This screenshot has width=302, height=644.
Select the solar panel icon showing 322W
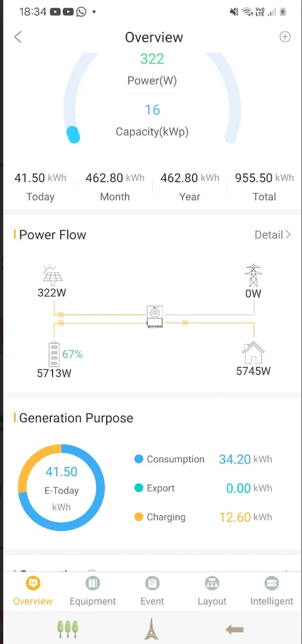coord(52,275)
